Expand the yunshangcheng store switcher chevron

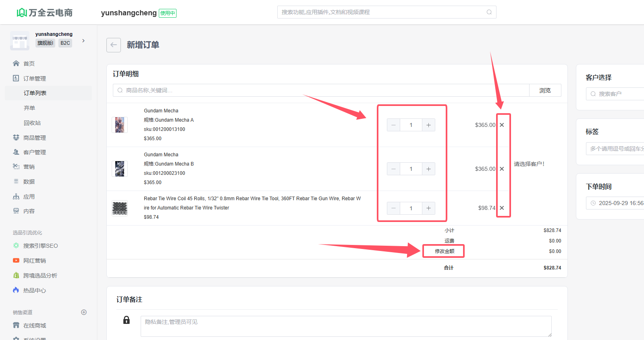pos(83,41)
